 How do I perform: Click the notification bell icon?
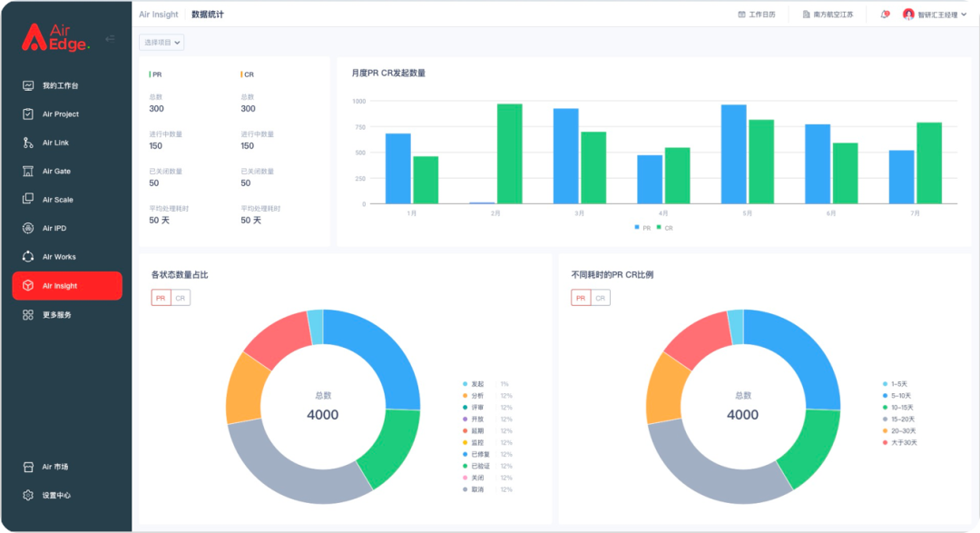pos(885,15)
